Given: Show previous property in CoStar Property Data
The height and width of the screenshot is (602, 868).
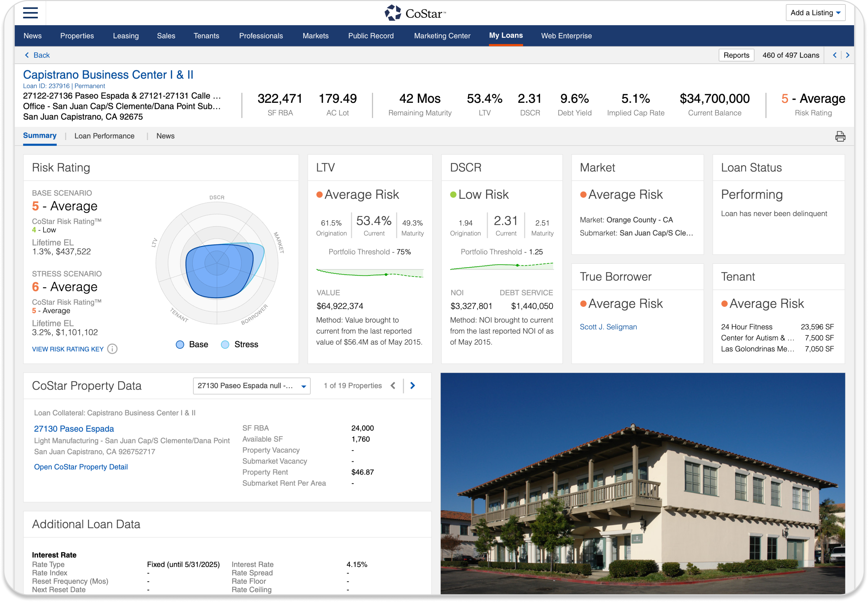Looking at the screenshot, I should 393,385.
